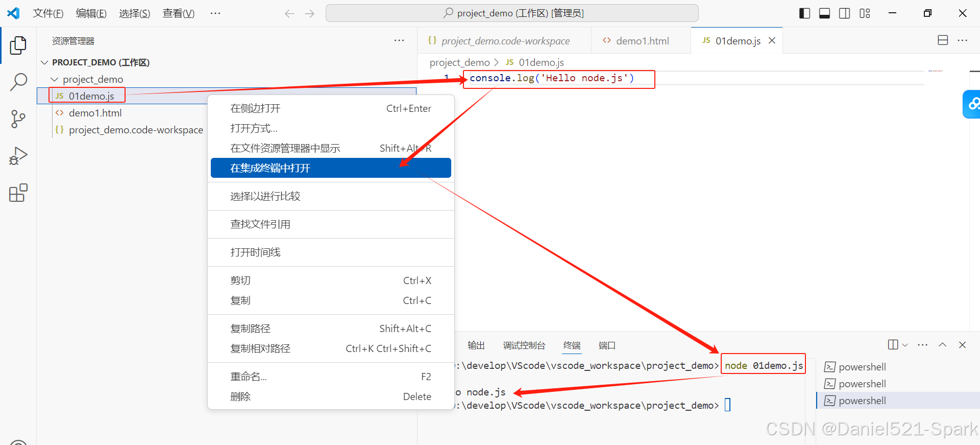980x445 pixels.
Task: Open the Search view in activity bar
Action: tap(18, 82)
